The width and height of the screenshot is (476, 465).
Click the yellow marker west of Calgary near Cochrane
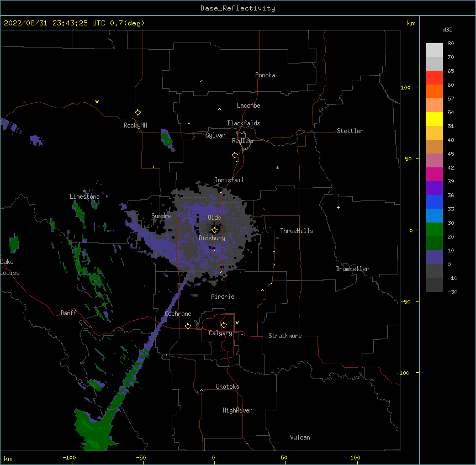(188, 326)
